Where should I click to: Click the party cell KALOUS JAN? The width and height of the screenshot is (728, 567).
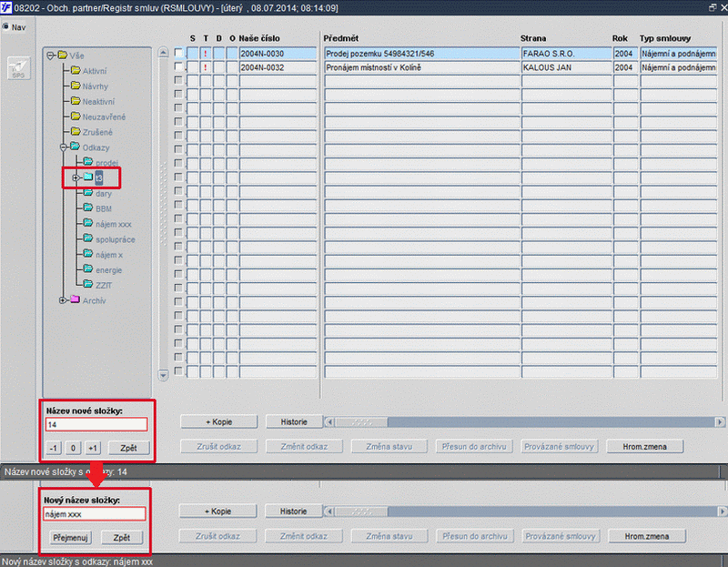click(566, 67)
